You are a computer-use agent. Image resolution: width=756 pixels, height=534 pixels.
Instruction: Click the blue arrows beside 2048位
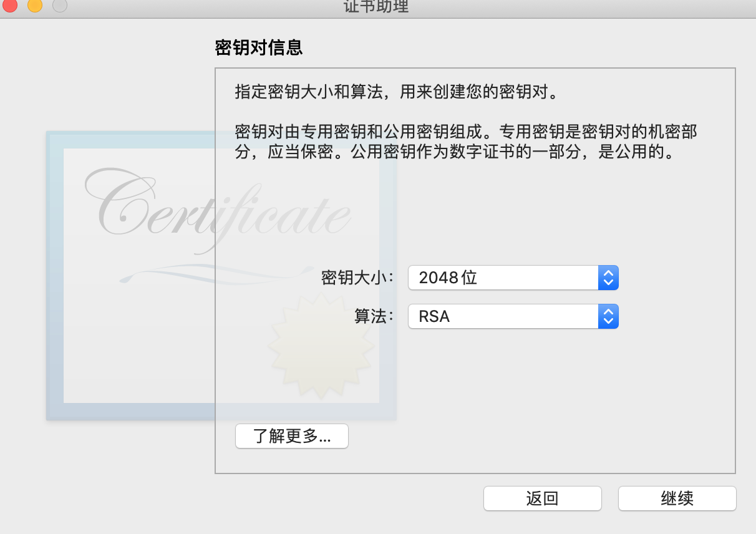click(x=608, y=278)
